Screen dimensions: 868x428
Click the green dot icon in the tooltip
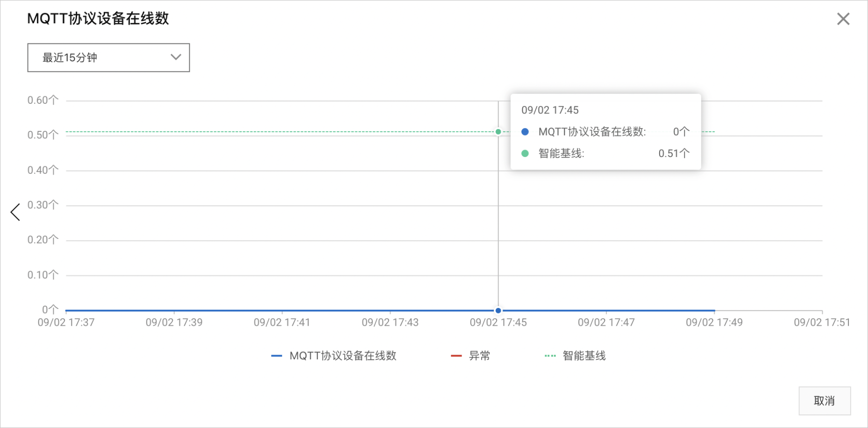click(x=525, y=153)
